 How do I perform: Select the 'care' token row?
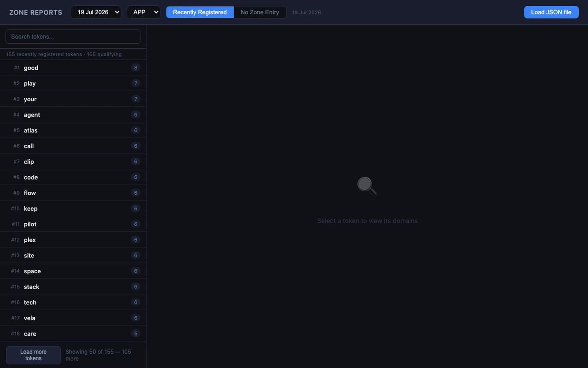click(73, 334)
